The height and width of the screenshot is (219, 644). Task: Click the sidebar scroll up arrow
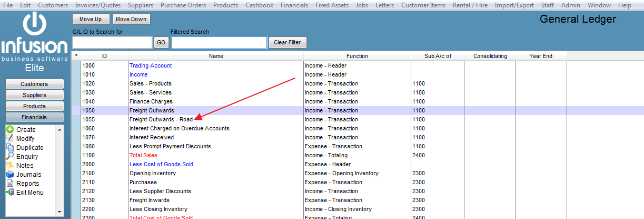pos(59,129)
